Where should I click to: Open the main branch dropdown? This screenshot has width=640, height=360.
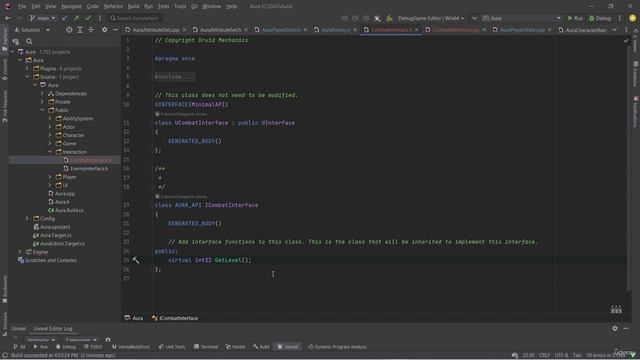pos(42,18)
